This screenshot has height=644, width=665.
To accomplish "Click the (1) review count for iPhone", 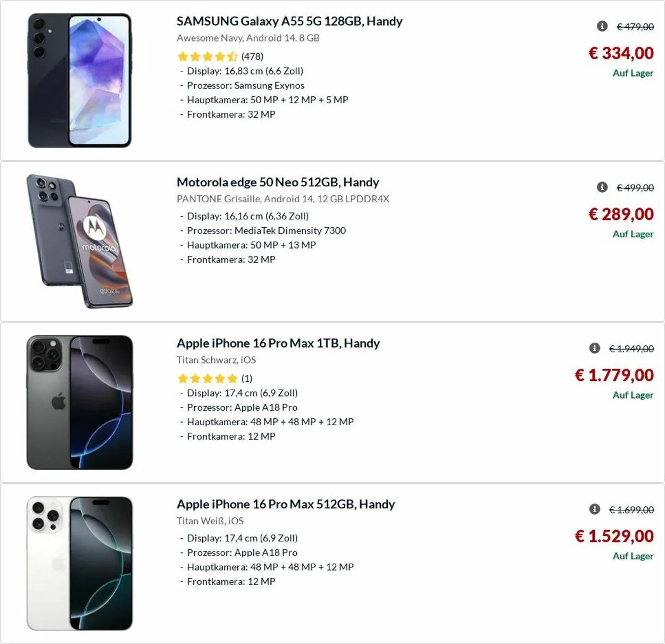I will click(x=247, y=378).
